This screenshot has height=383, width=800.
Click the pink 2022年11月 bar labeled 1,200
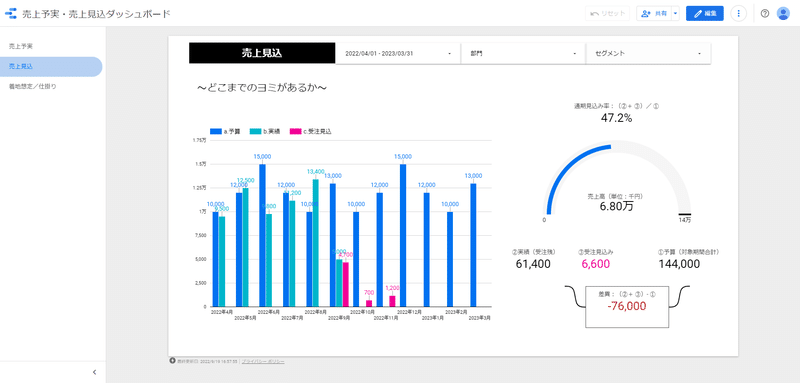click(392, 301)
